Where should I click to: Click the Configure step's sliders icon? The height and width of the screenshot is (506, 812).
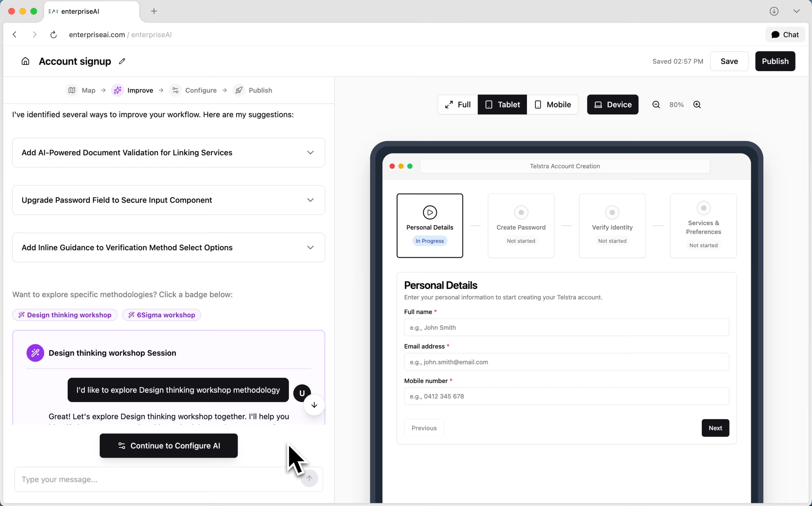[176, 90]
